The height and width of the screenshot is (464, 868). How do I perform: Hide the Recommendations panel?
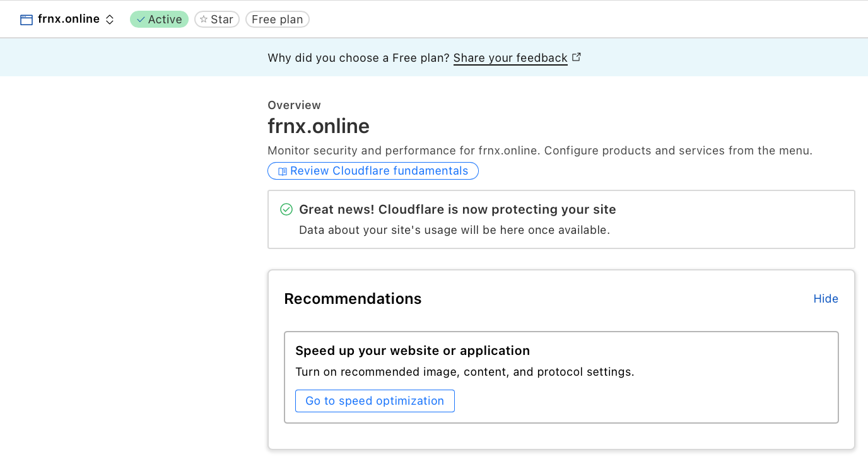pyautogui.click(x=826, y=299)
